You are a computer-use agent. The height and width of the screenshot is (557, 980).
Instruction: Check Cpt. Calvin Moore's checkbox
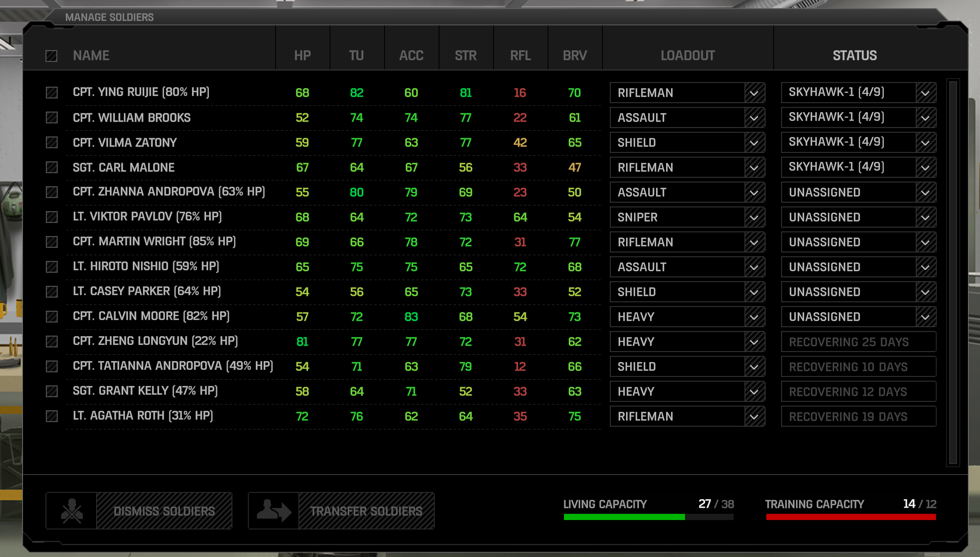(x=52, y=317)
